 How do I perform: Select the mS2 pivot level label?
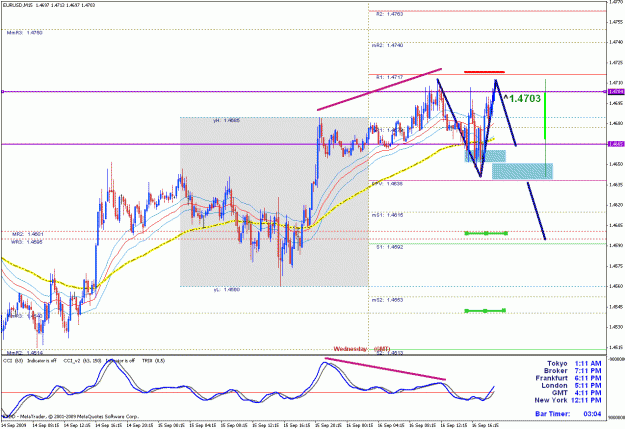pyautogui.click(x=387, y=300)
